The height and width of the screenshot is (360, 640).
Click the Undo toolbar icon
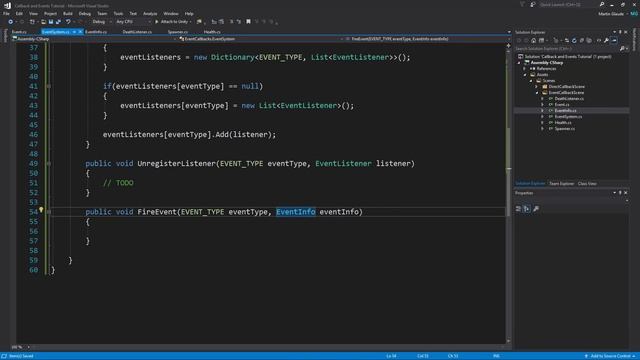(68, 22)
